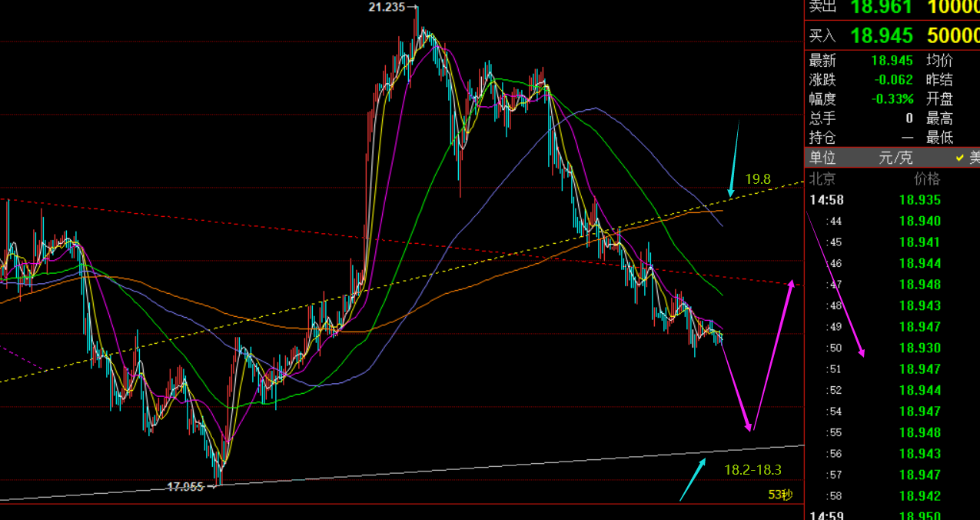The height and width of the screenshot is (520, 980).
Task: Click the 卖出 label in the quote panel
Action: click(x=822, y=7)
